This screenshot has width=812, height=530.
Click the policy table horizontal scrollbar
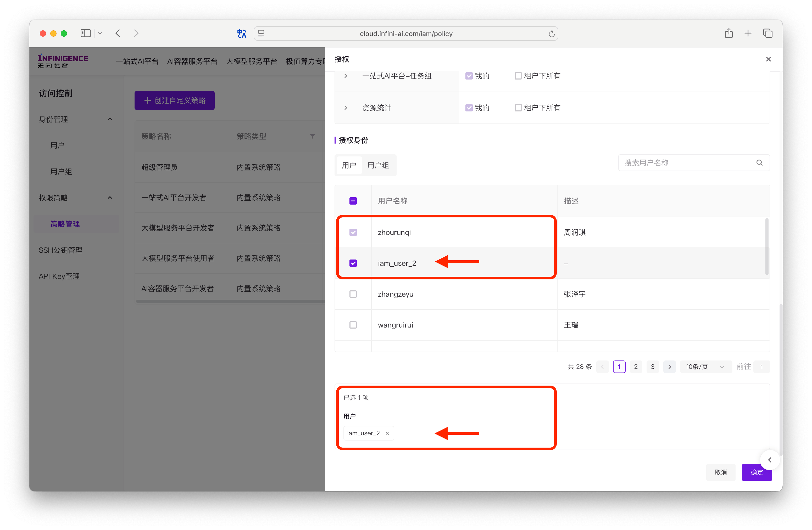[230, 301]
